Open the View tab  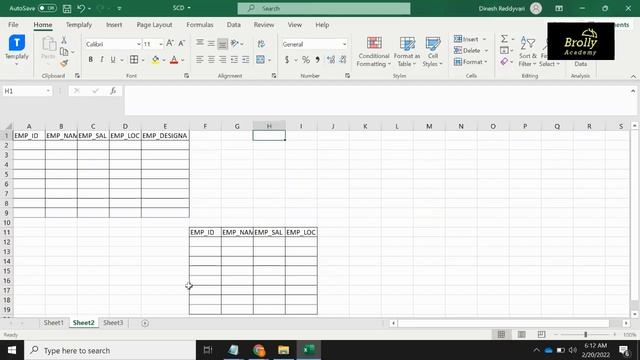tap(295, 24)
